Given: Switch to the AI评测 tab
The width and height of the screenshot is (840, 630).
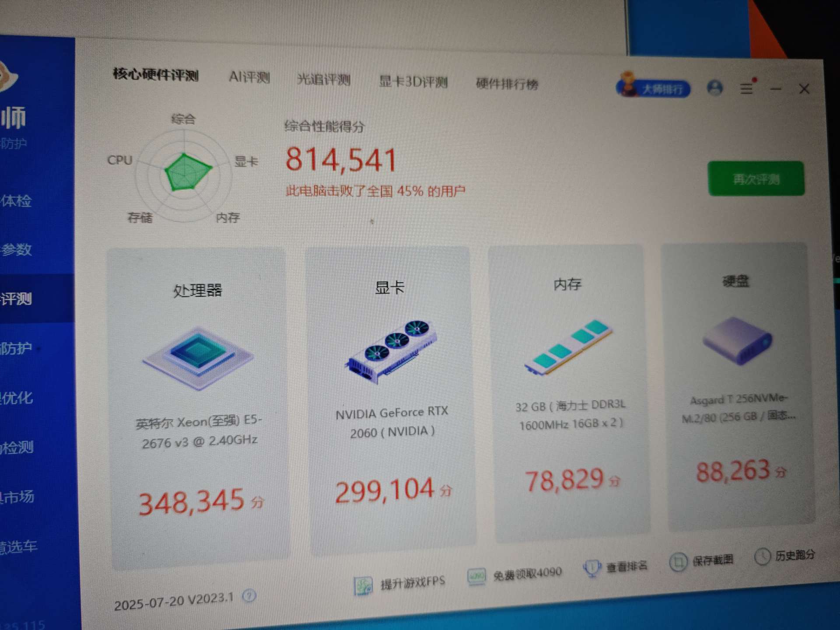Looking at the screenshot, I should (249, 77).
